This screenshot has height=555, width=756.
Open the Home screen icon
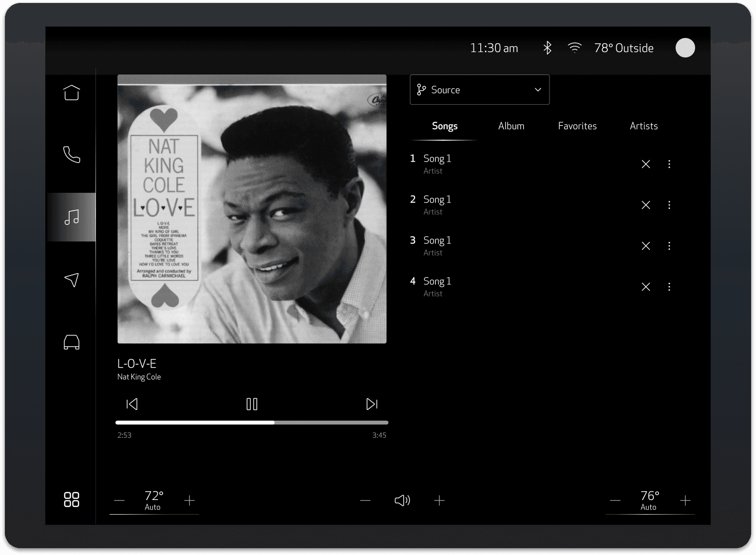pos(72,92)
